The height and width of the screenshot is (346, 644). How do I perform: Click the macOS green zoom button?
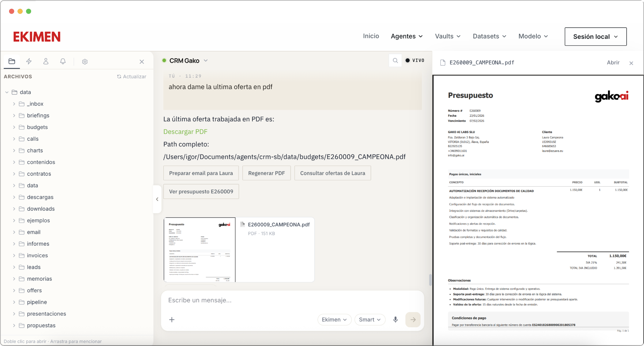[29, 11]
